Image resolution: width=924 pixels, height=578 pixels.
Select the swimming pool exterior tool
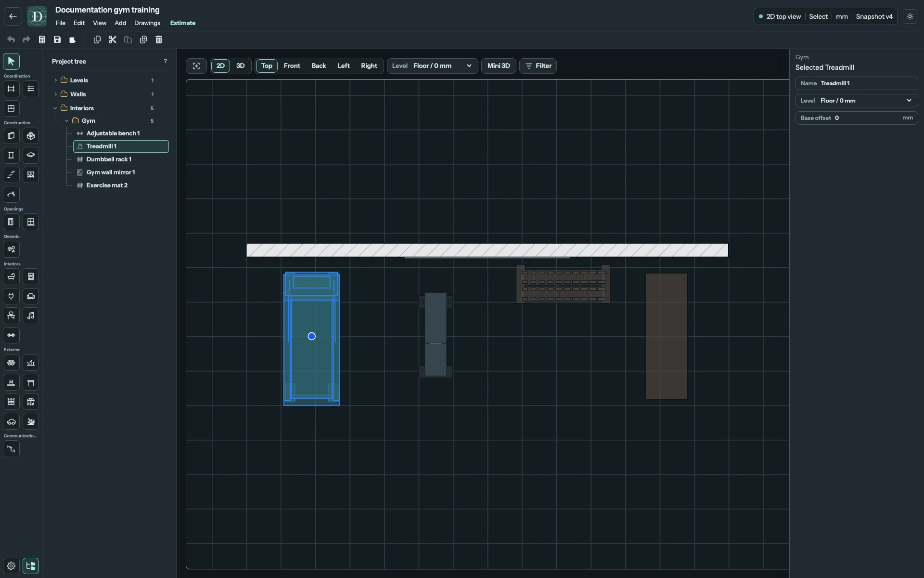pos(11,382)
